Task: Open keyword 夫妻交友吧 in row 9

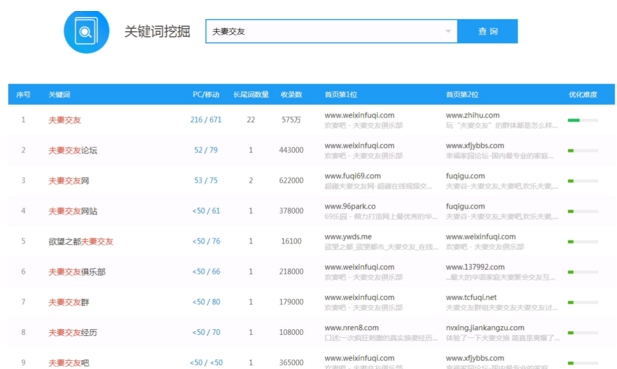Action: click(x=68, y=363)
